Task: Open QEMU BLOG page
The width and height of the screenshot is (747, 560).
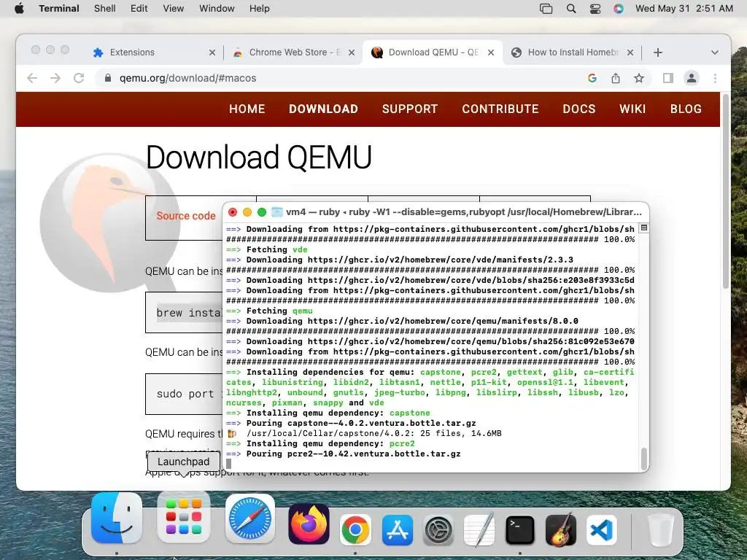Action: (x=686, y=109)
